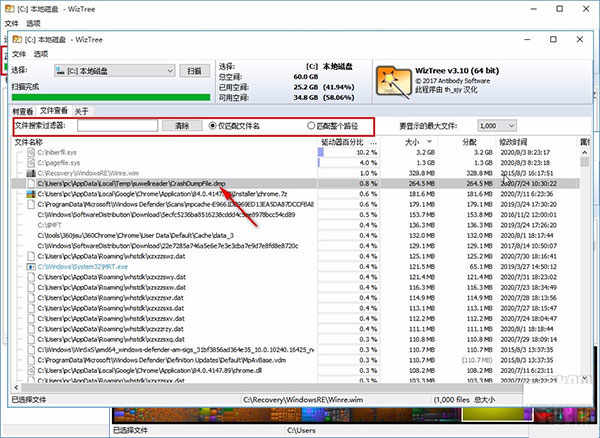600x438 pixels.
Task: Click the horizontal scrollbar left arrow
Action: pos(16,387)
